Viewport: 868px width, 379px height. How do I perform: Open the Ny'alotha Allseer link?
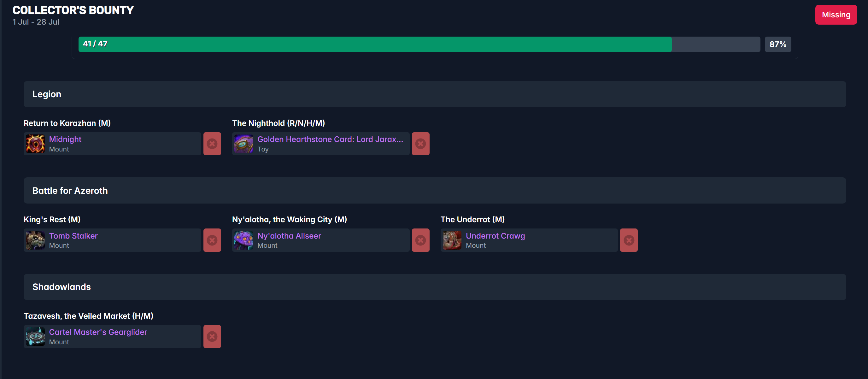[289, 236]
